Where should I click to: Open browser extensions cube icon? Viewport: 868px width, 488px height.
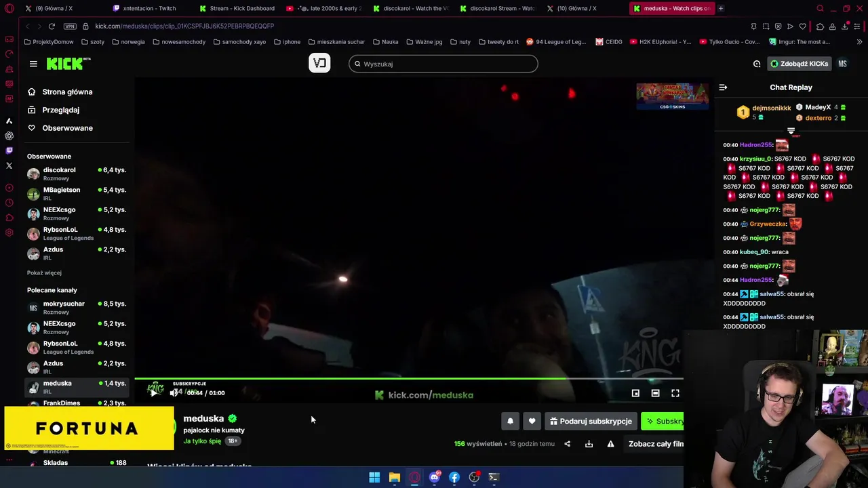tap(820, 26)
